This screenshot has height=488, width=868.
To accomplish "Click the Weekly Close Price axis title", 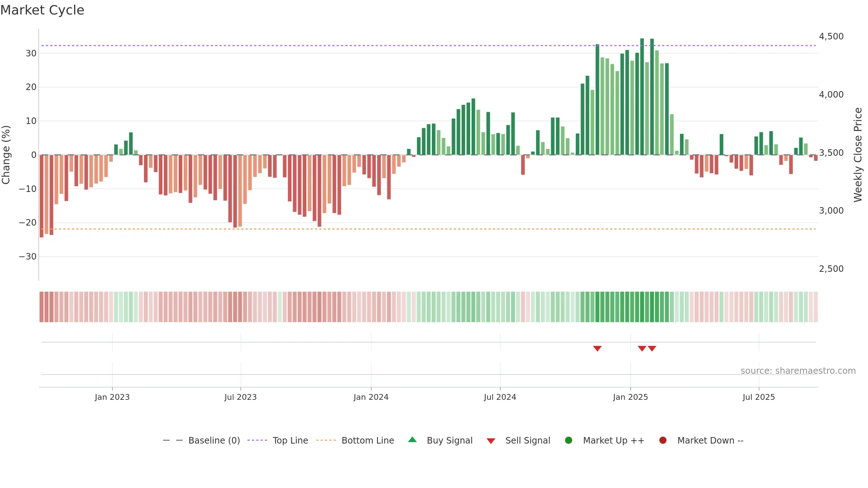I will click(x=858, y=155).
